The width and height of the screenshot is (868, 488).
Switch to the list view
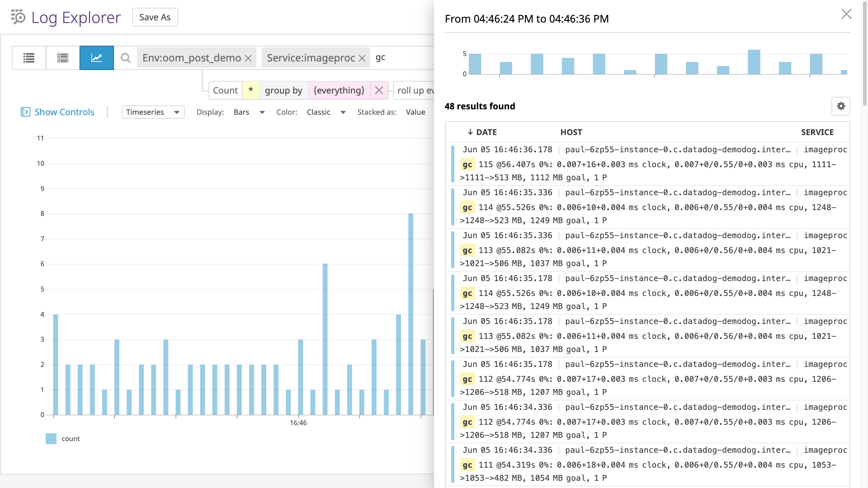[x=28, y=57]
